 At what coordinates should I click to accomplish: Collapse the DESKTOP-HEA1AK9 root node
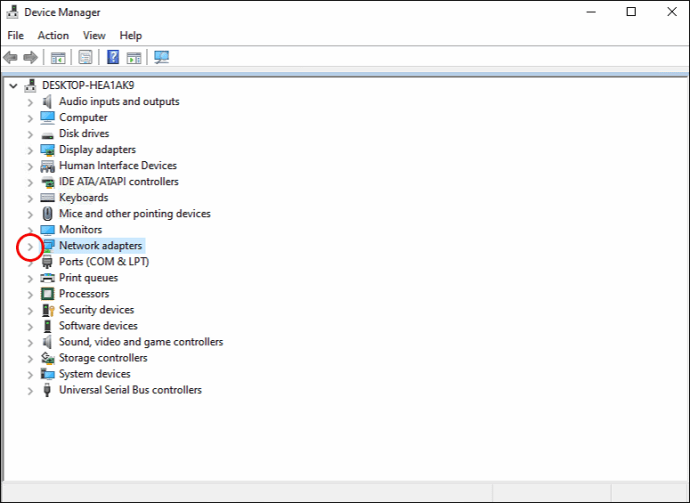click(13, 86)
